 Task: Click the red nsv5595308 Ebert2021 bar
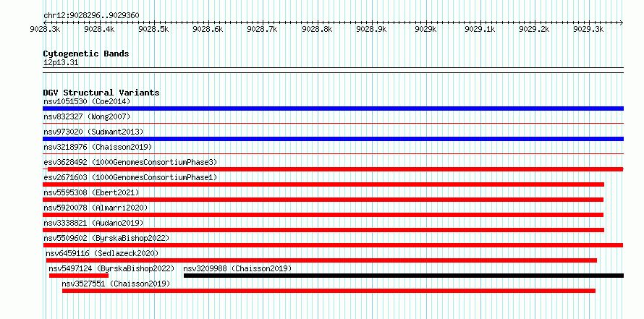(x=323, y=200)
